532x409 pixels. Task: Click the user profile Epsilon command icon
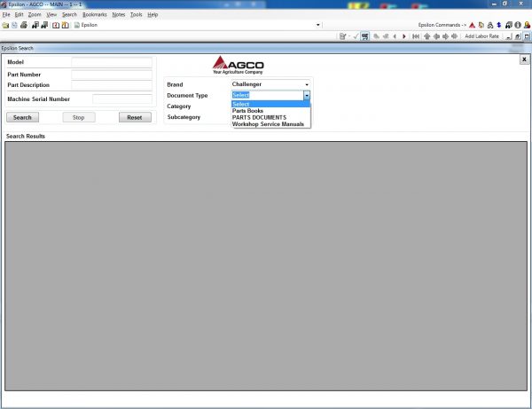click(x=527, y=25)
